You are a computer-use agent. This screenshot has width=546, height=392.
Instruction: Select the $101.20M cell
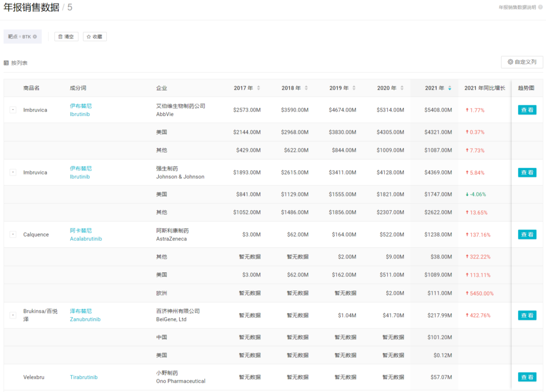(x=440, y=337)
